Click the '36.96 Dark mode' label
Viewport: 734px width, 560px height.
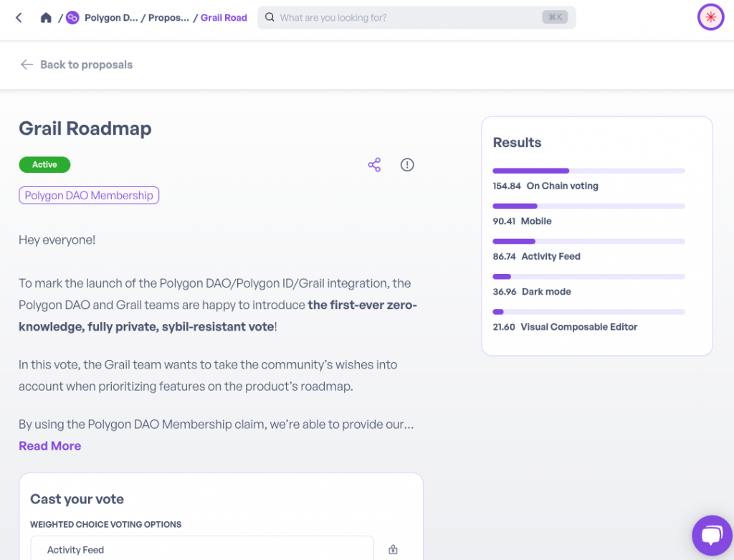[532, 292]
